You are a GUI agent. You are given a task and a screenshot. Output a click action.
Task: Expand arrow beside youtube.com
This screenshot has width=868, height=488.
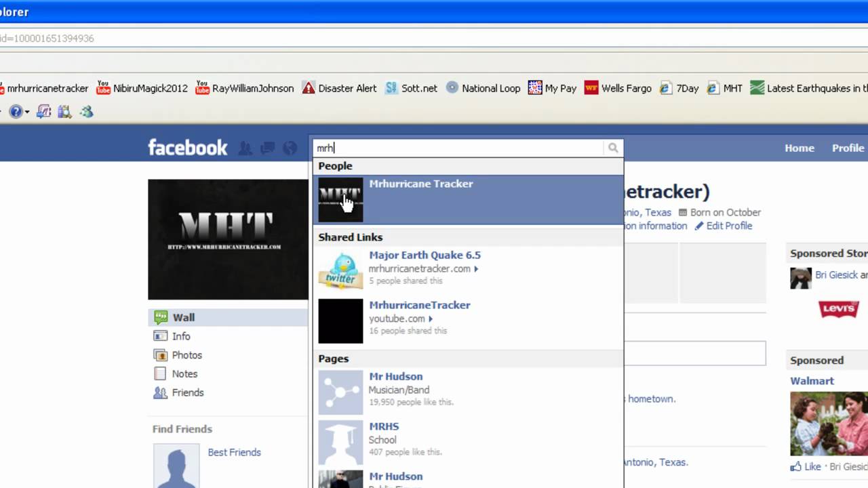coord(430,319)
